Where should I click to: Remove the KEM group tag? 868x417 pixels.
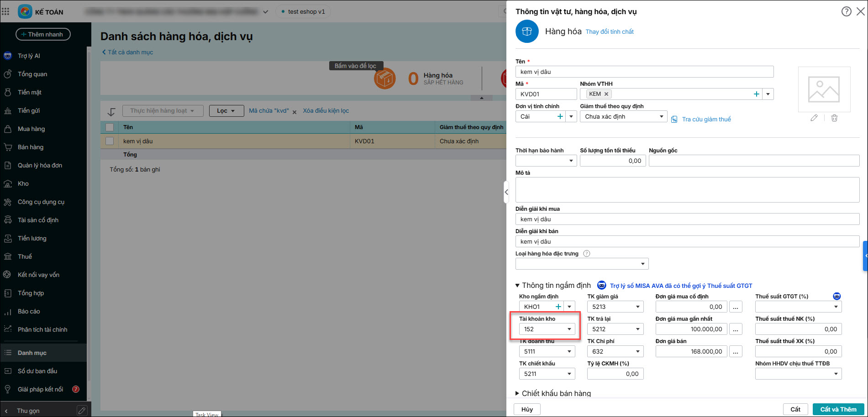(x=606, y=94)
